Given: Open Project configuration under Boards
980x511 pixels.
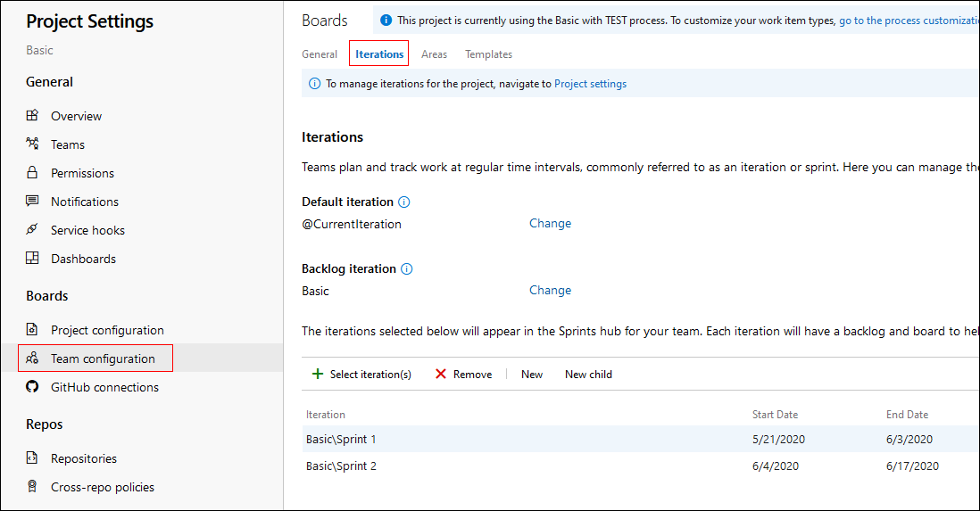Looking at the screenshot, I should tap(107, 330).
